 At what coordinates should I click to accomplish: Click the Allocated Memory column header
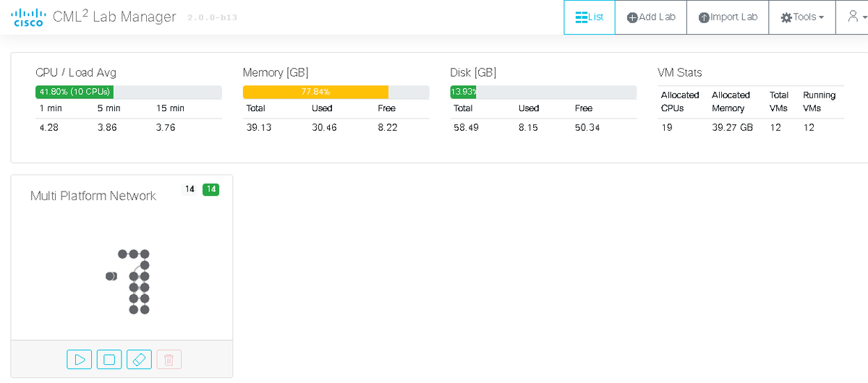(731, 102)
